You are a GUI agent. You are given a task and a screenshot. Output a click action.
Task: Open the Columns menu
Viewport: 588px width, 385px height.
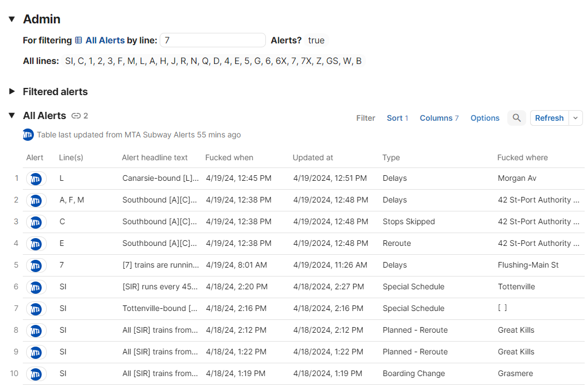pyautogui.click(x=439, y=118)
